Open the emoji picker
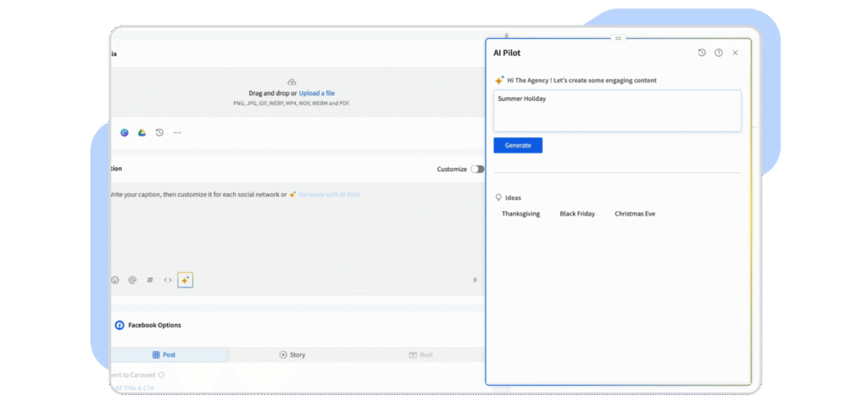The width and height of the screenshot is (868, 412). pyautogui.click(x=115, y=281)
